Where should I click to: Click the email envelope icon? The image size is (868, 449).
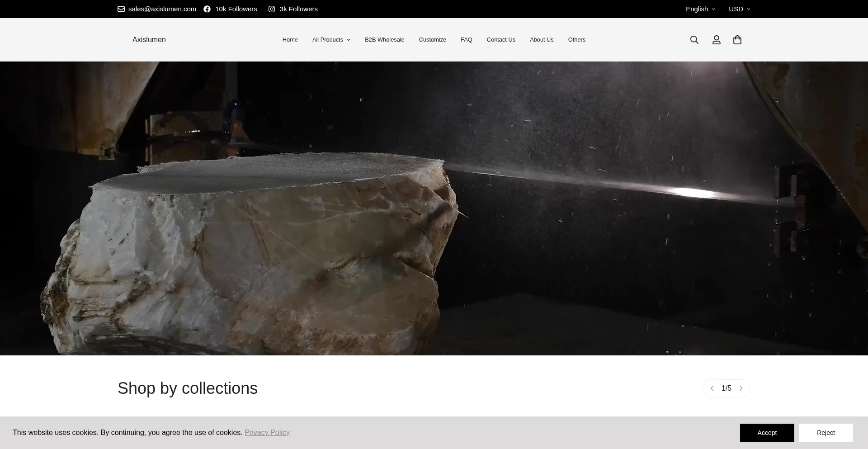coord(121,9)
